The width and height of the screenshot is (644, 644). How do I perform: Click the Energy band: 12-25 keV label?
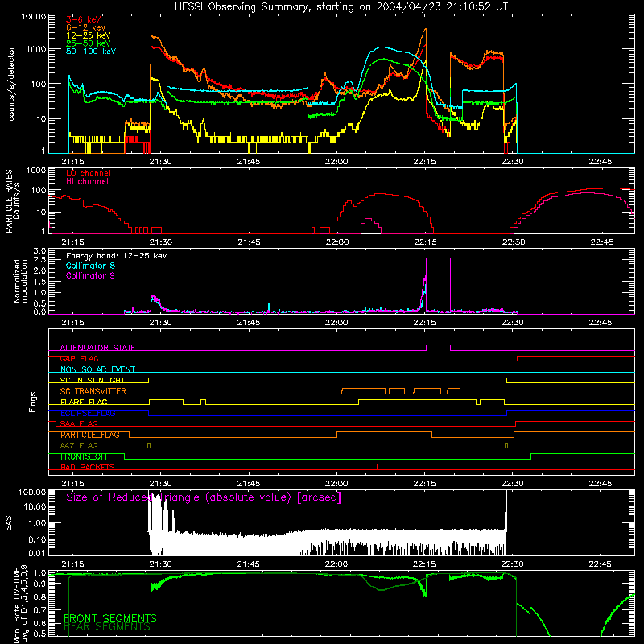coord(117,256)
